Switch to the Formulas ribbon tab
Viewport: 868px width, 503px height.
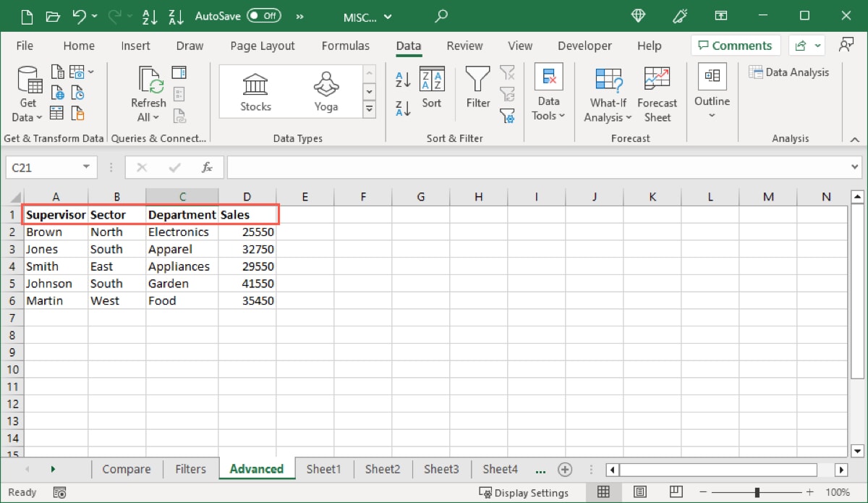(346, 46)
